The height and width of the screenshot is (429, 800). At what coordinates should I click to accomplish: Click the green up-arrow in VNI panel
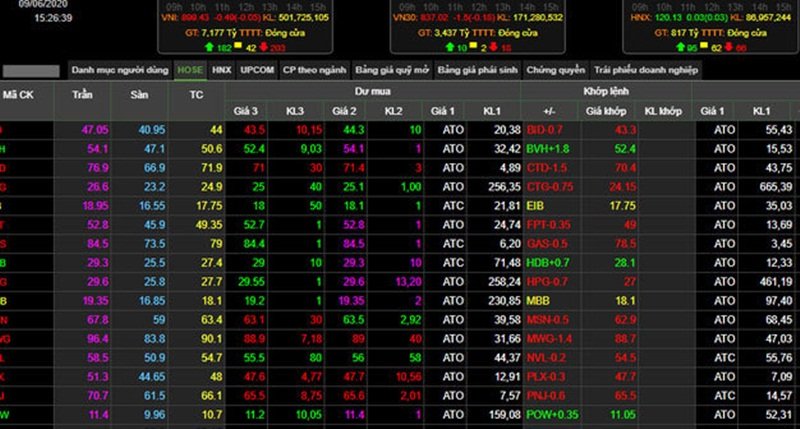click(209, 47)
